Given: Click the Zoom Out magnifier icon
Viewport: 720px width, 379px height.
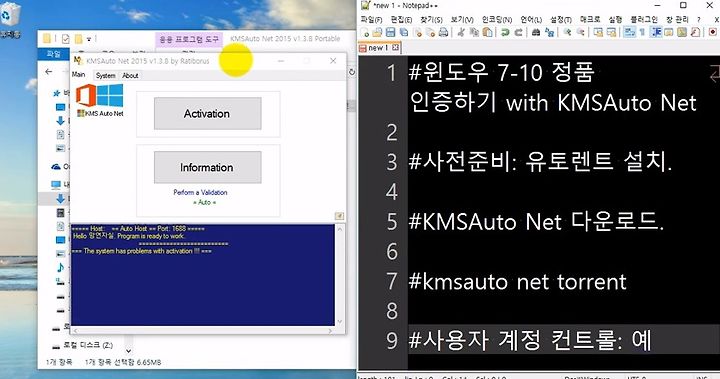Looking at the screenshot, I should (581, 32).
